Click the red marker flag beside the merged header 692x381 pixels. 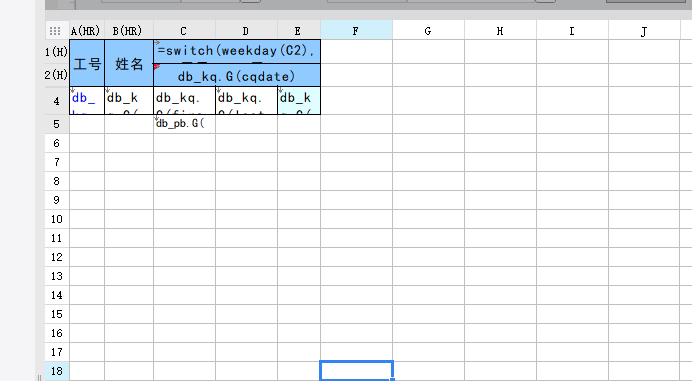point(156,66)
